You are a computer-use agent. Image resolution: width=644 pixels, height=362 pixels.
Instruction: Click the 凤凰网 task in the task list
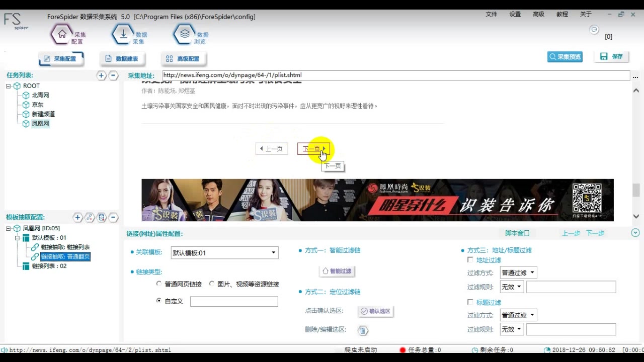[x=39, y=123]
